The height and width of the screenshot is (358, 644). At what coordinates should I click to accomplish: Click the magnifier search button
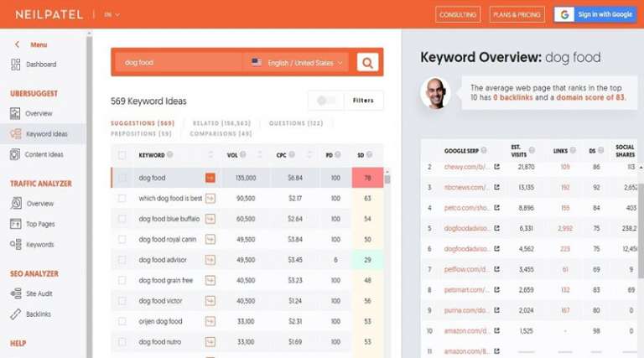[367, 62]
